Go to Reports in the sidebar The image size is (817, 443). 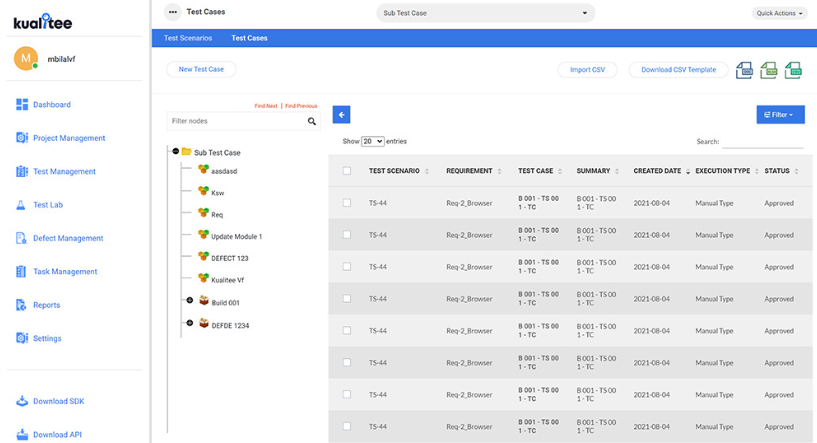(46, 305)
